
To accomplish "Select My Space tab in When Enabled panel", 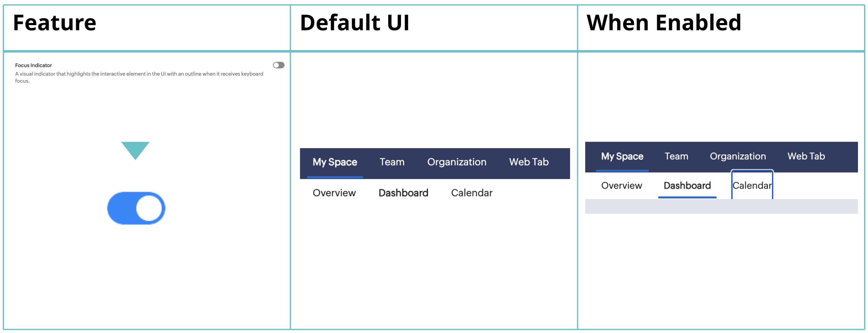I will (x=622, y=156).
